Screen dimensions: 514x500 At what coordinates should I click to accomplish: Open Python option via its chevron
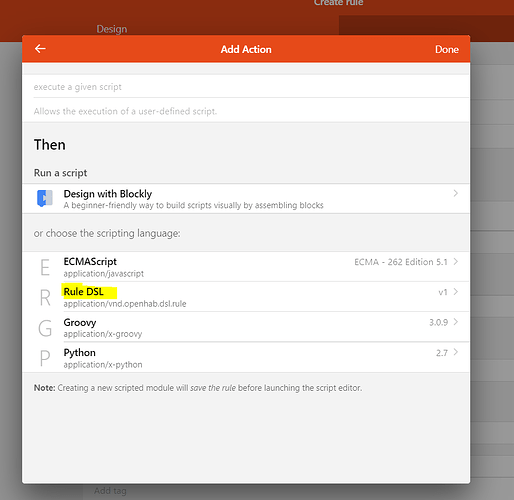pyautogui.click(x=455, y=352)
